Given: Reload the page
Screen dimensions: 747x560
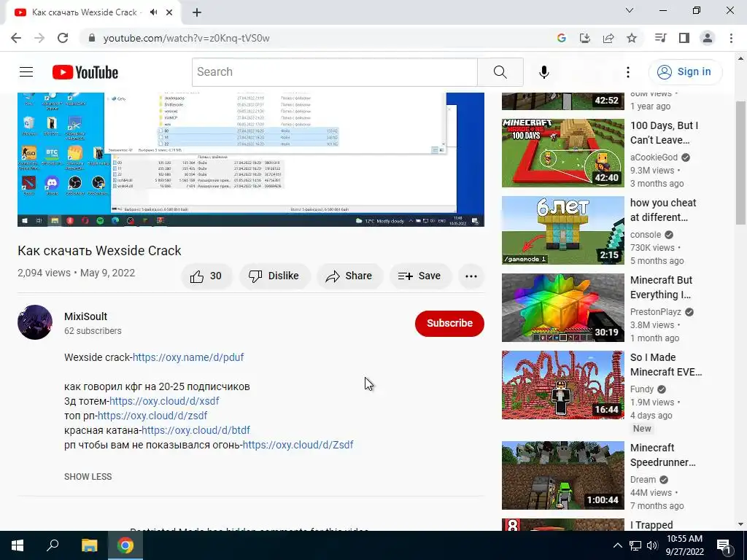Looking at the screenshot, I should point(63,38).
